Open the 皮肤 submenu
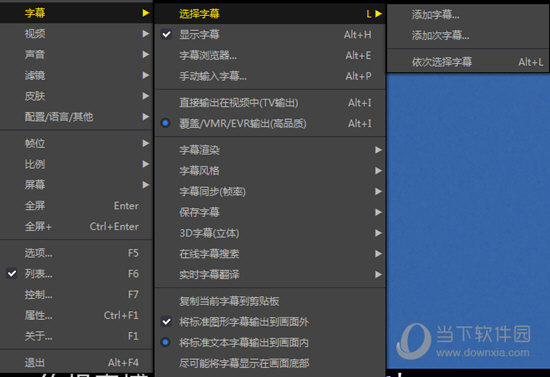 (x=76, y=96)
